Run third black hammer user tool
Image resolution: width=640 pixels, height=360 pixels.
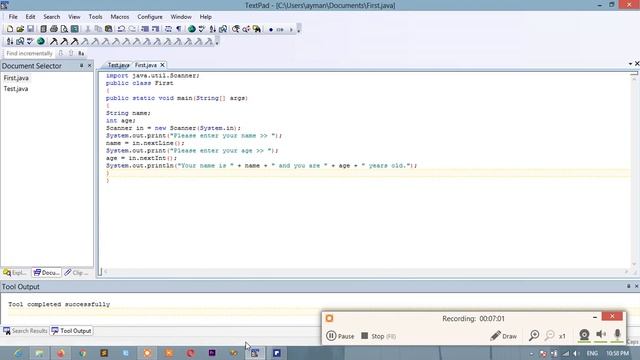[74, 41]
